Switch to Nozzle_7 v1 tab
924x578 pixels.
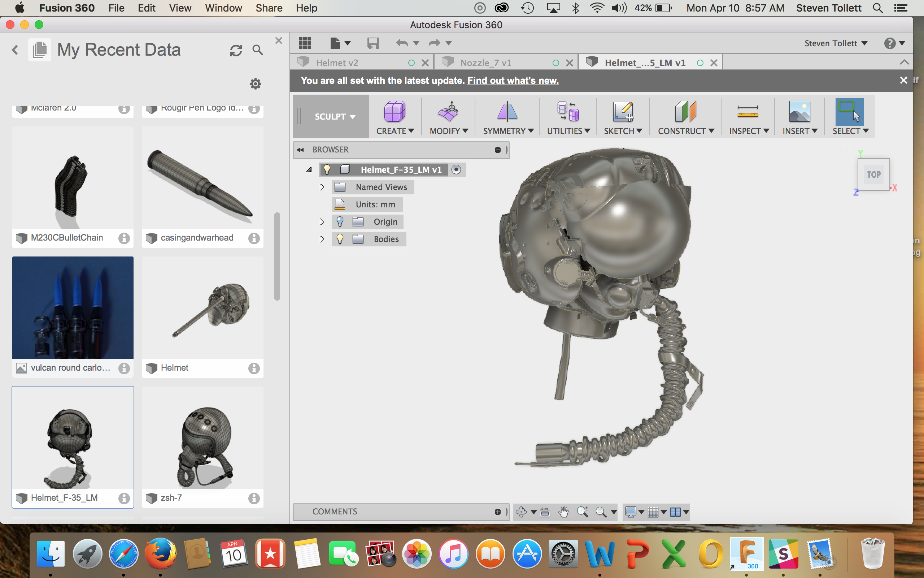506,63
